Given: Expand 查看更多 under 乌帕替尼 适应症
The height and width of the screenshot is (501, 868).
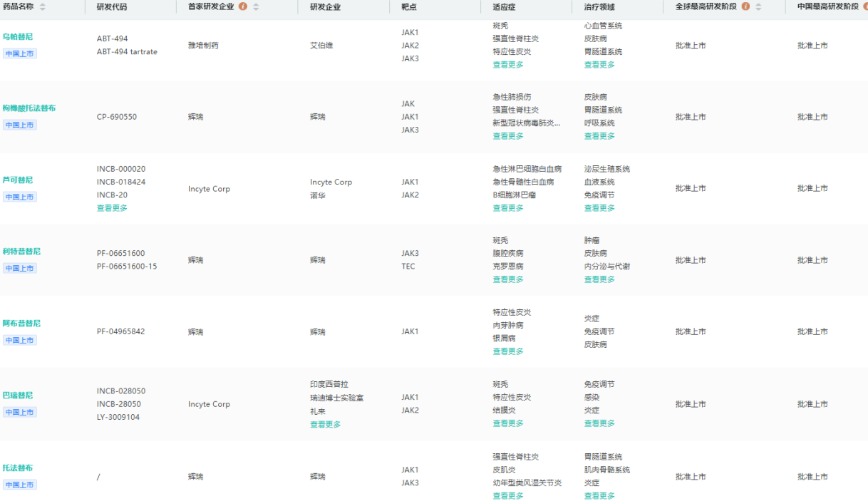Looking at the screenshot, I should pos(508,65).
